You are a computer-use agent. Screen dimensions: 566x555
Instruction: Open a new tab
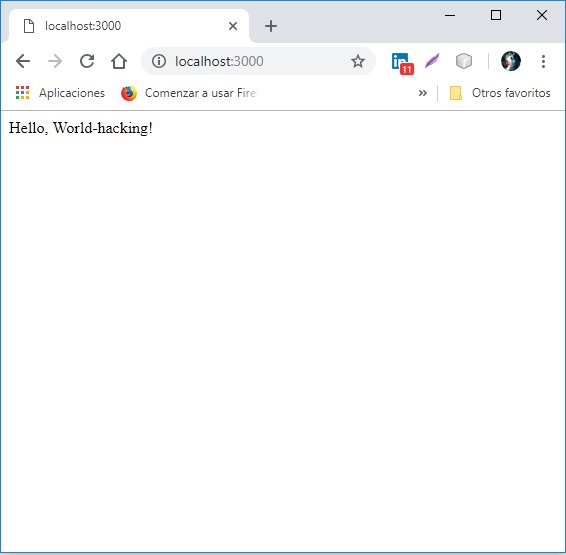point(271,26)
